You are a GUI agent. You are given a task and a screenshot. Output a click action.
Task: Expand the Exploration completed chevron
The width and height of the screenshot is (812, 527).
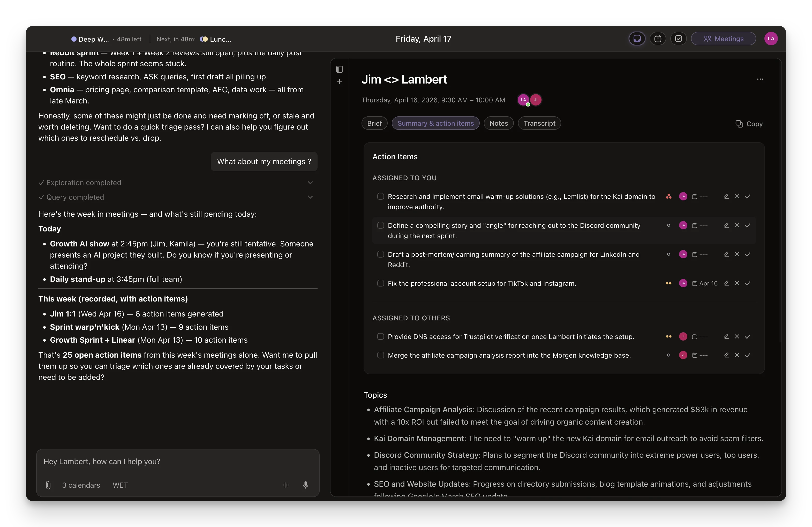coord(310,183)
